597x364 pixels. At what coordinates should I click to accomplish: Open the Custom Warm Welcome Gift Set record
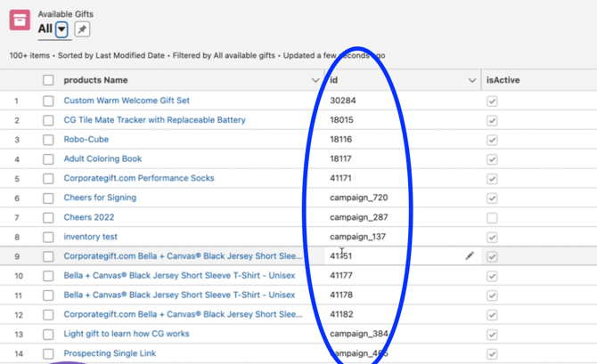127,101
